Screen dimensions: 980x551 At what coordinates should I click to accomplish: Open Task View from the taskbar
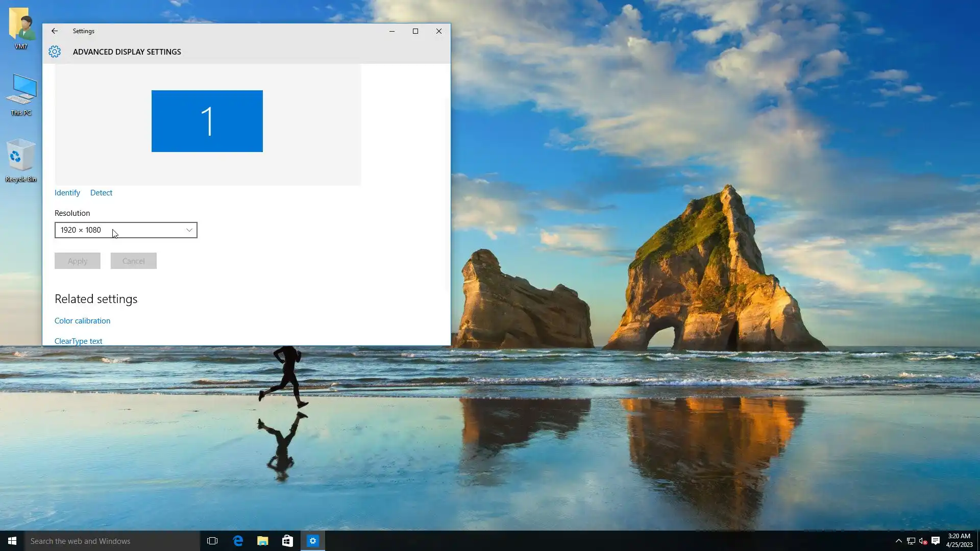(212, 541)
